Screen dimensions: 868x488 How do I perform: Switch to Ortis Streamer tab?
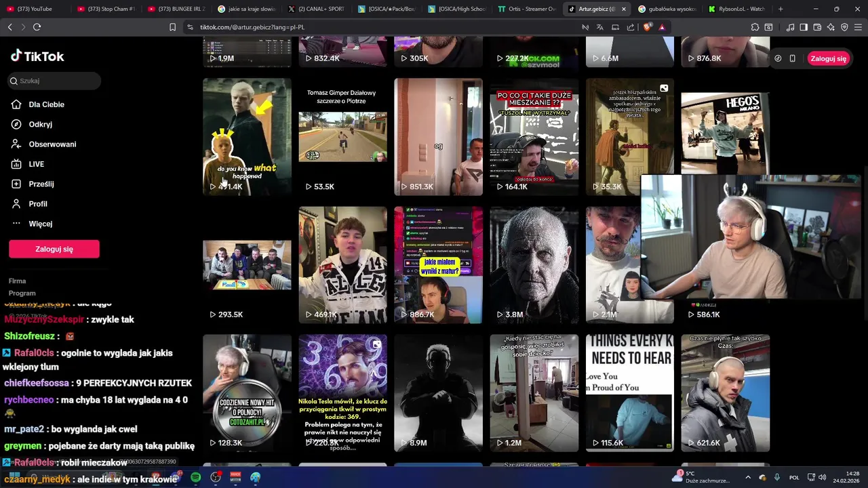(527, 9)
